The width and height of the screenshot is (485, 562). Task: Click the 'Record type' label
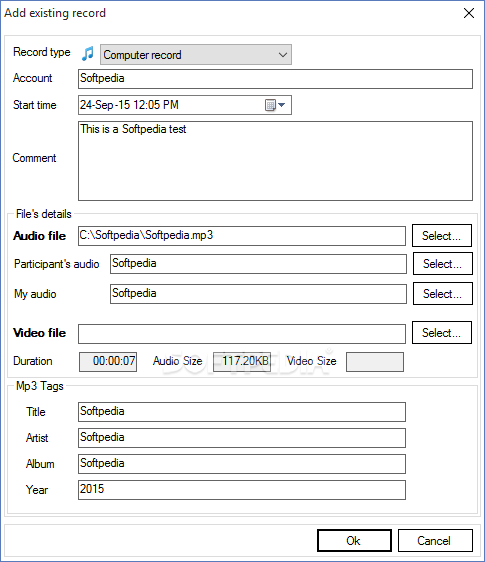(x=42, y=52)
